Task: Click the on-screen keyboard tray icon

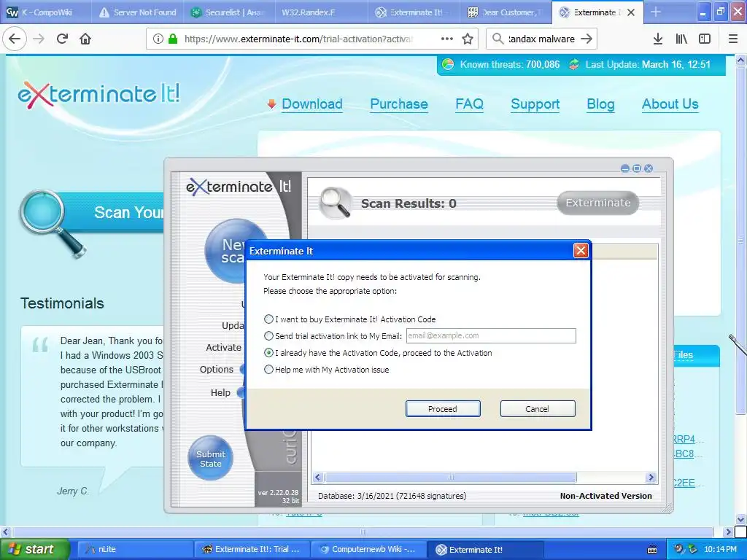Action: click(x=652, y=550)
